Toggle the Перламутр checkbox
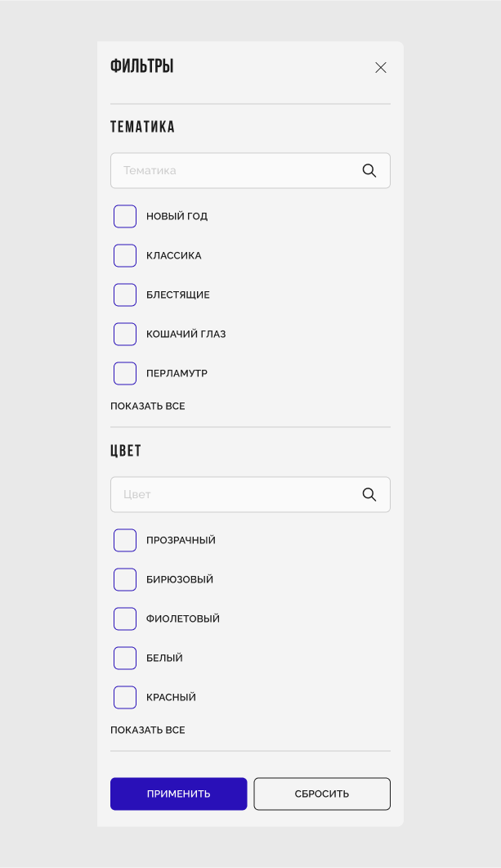Viewport: 501px width, 868px height. [x=125, y=374]
